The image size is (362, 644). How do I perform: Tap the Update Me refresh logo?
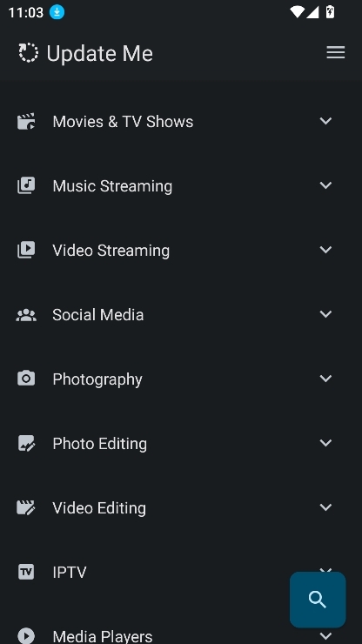[29, 53]
